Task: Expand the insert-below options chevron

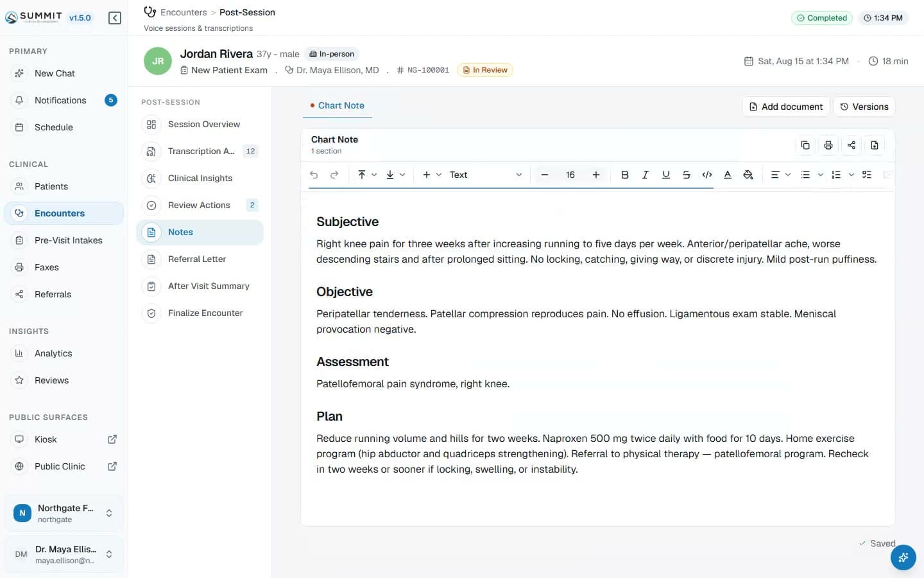Action: coord(402,175)
